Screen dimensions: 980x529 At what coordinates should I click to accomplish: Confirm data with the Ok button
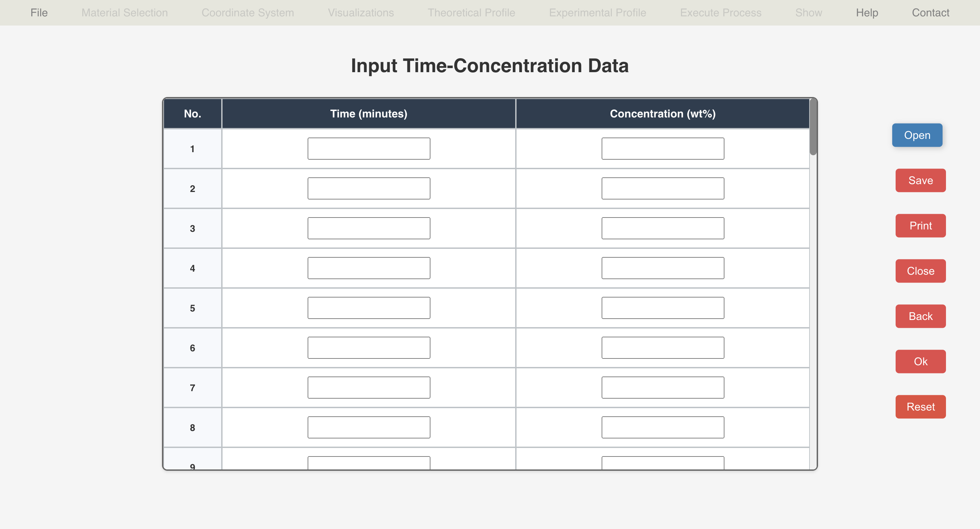click(920, 362)
